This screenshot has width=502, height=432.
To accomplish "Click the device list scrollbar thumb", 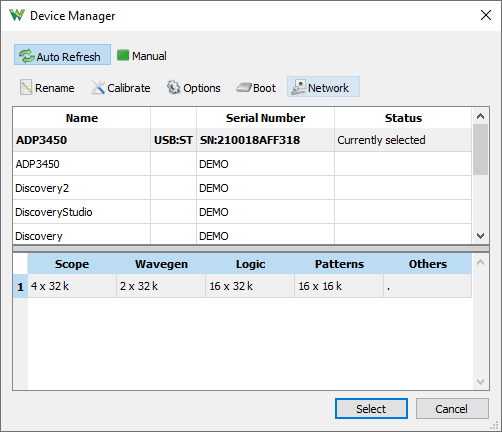I will click(x=480, y=149).
